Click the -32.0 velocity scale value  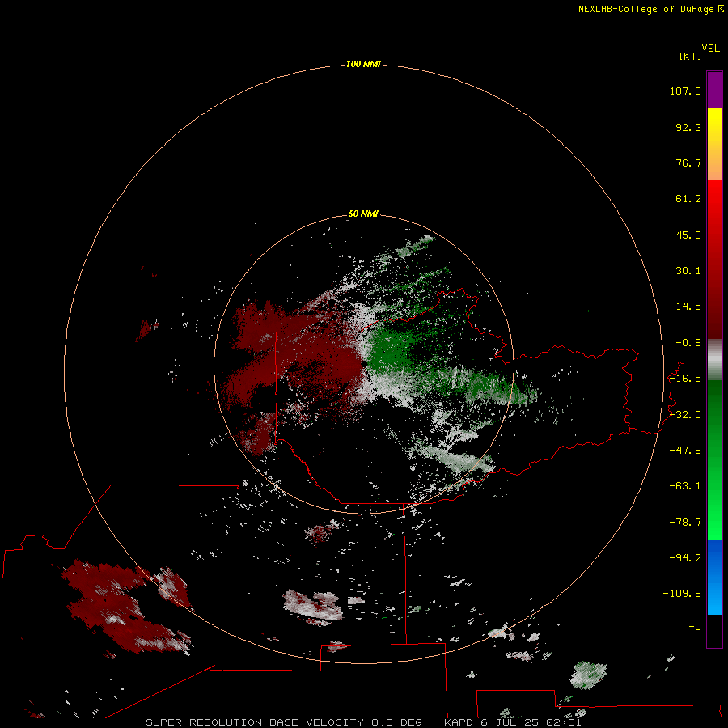coord(685,415)
